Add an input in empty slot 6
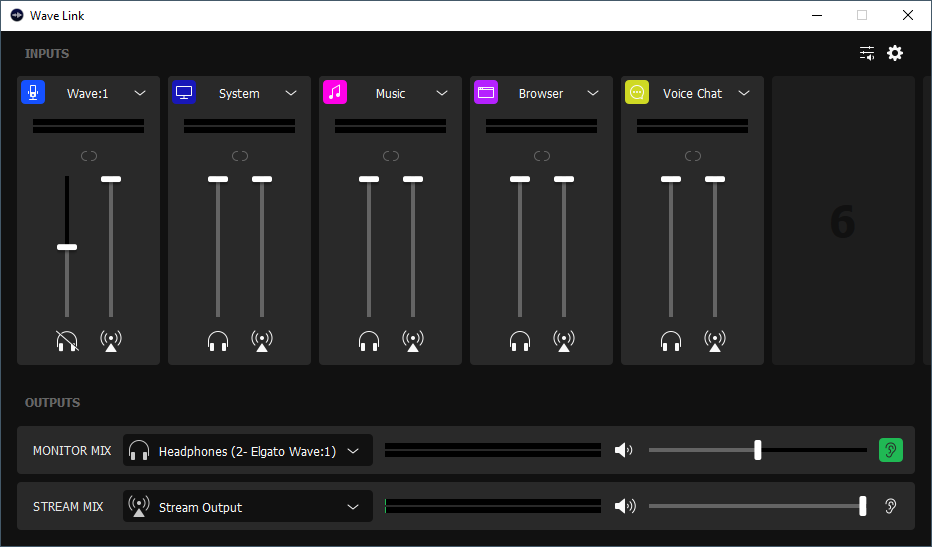 843,221
